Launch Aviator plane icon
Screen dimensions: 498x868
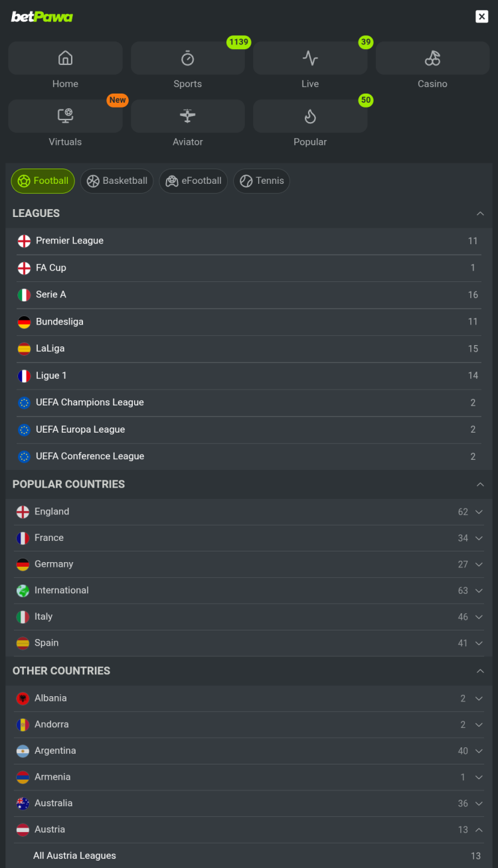click(188, 116)
